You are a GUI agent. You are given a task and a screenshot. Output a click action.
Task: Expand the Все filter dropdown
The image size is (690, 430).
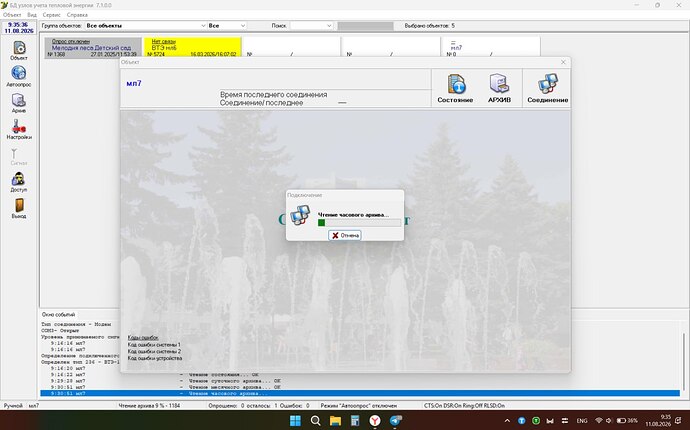tap(242, 26)
